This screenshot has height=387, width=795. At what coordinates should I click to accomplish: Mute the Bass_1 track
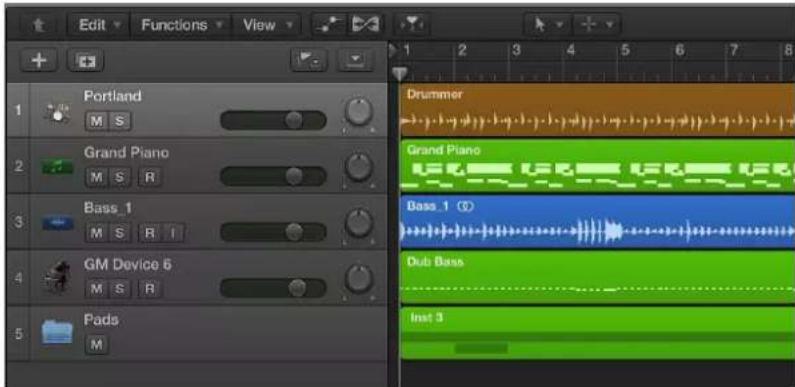click(96, 233)
